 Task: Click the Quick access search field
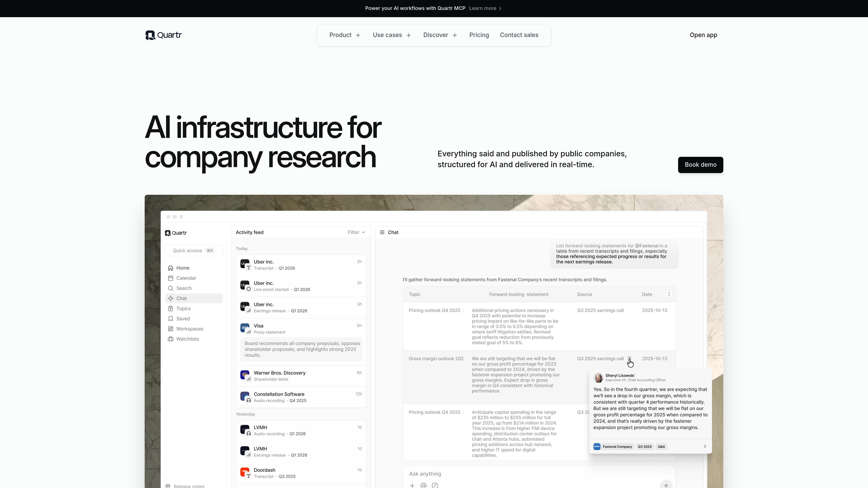click(194, 251)
